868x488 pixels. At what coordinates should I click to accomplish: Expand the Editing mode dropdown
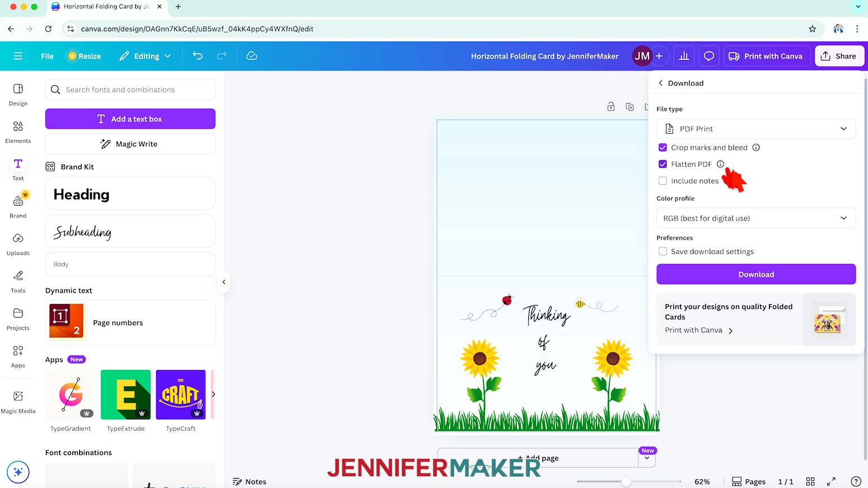coord(146,56)
